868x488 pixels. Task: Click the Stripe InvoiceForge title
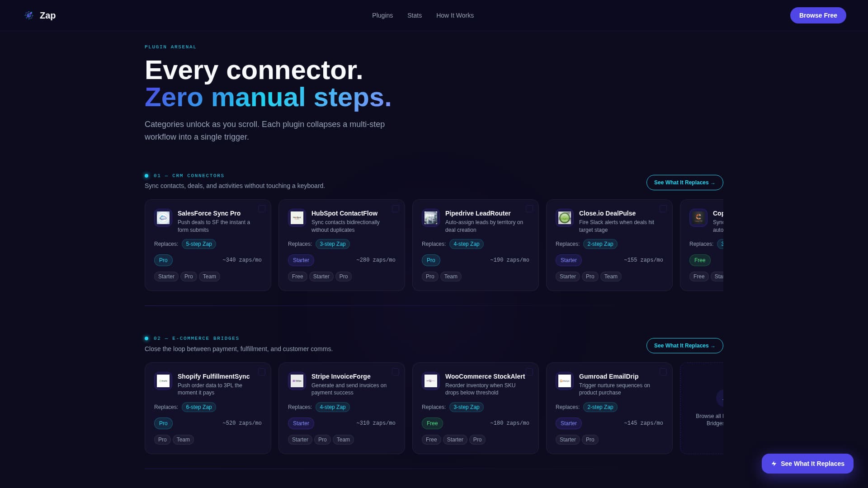[x=341, y=376]
